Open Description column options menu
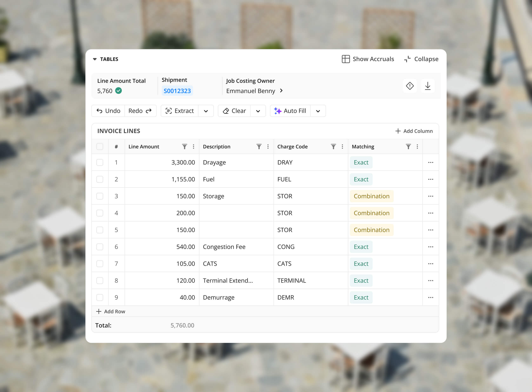Screen dimensions: 532x392 (x=268, y=147)
